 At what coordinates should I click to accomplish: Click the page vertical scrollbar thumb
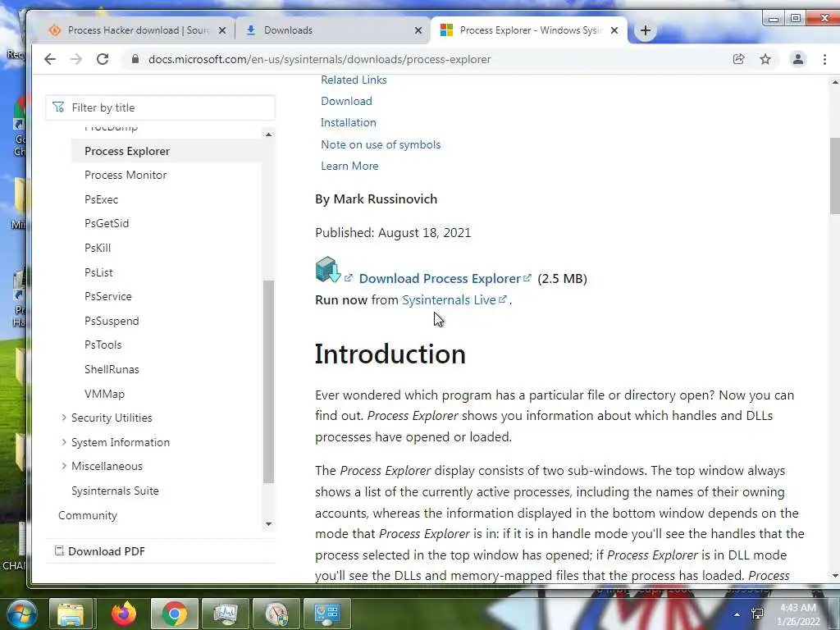(x=834, y=176)
